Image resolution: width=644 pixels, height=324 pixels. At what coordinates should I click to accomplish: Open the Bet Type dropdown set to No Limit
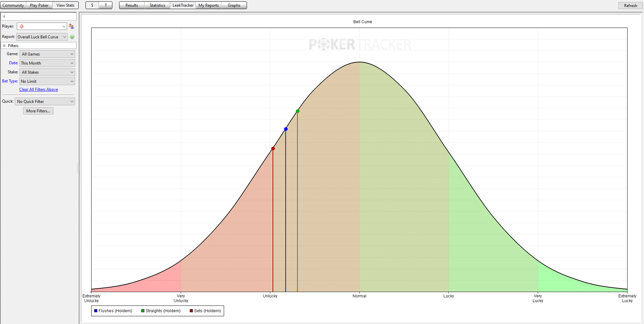click(x=47, y=81)
